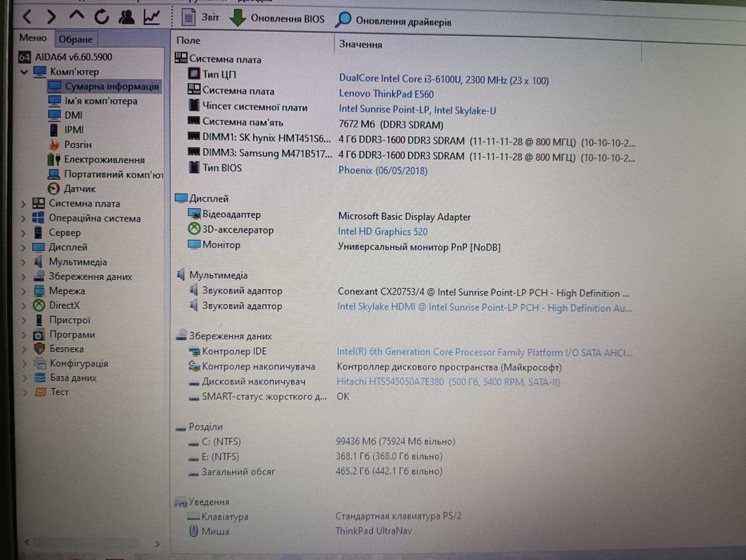Select the 3D-акселератор row icon
Screen dimensions: 746x560
click(194, 229)
